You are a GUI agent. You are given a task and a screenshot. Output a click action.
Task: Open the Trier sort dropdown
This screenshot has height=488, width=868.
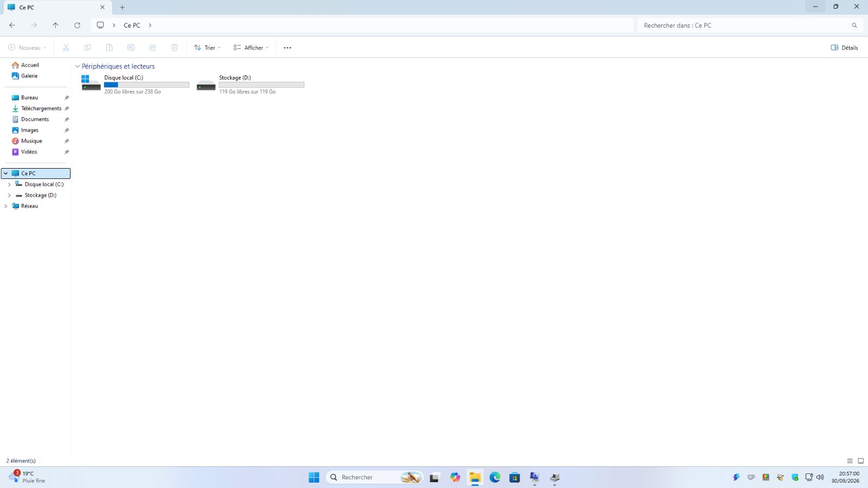click(207, 48)
